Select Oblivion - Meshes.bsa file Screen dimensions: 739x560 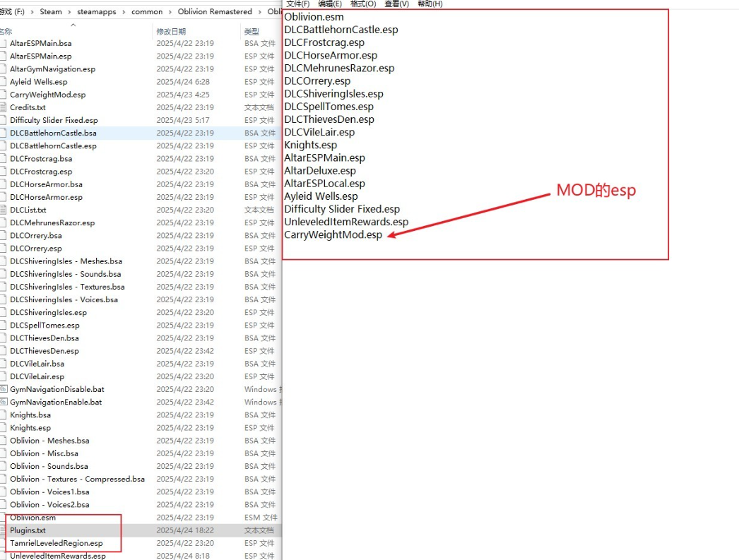pos(49,441)
